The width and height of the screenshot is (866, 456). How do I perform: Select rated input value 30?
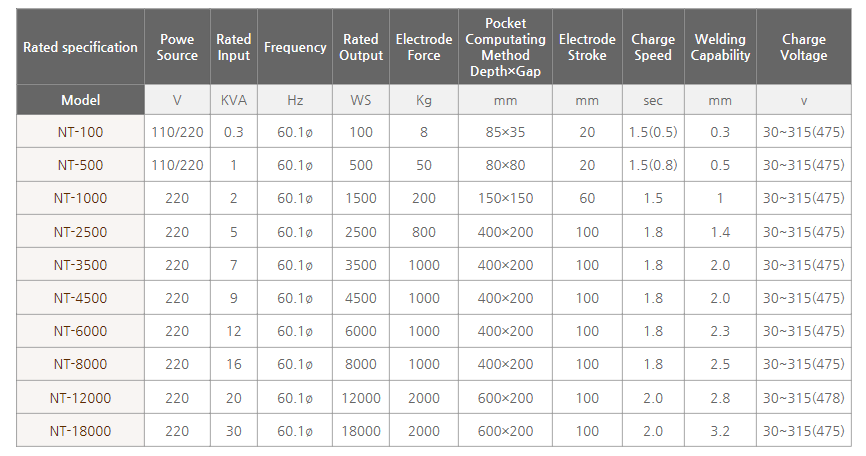coord(234,431)
